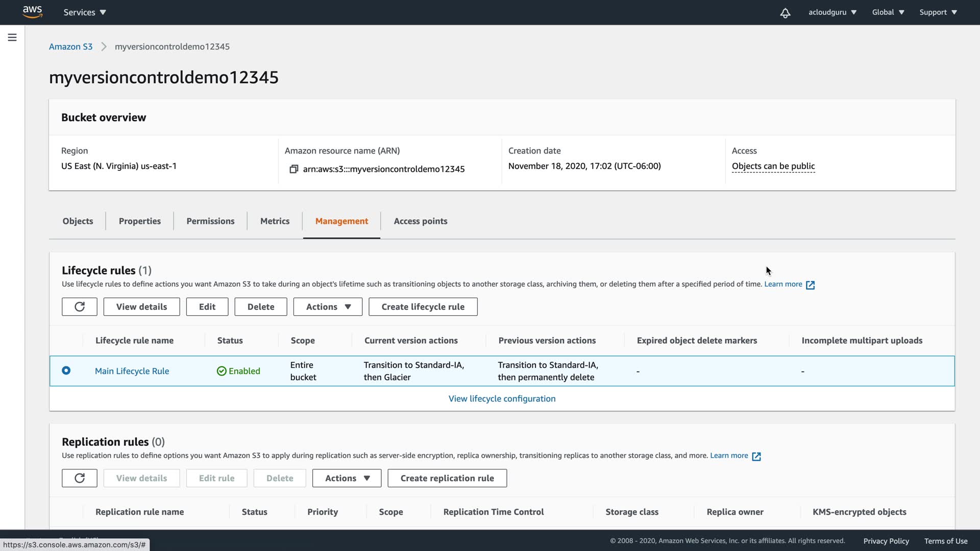The image size is (980, 551).
Task: Refresh the Lifecycle rules list
Action: (x=80, y=307)
